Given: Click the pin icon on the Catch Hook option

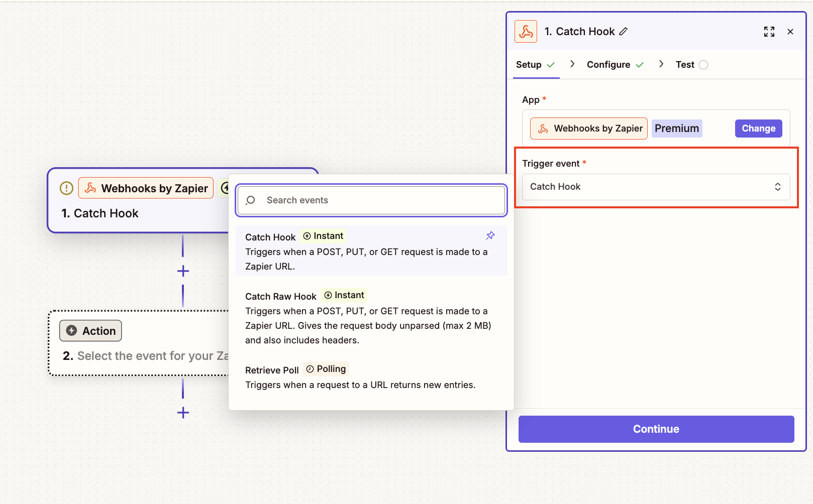Looking at the screenshot, I should [x=490, y=235].
